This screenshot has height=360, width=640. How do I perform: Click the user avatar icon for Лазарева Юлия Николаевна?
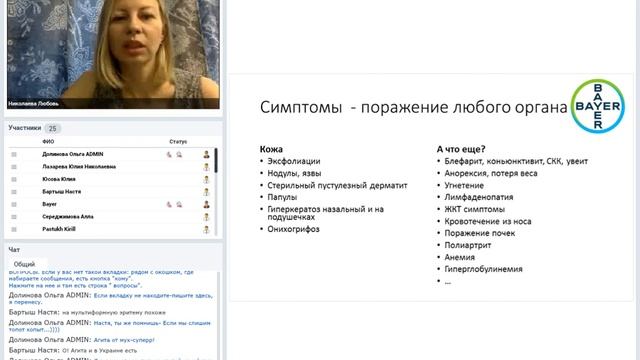tap(207, 167)
